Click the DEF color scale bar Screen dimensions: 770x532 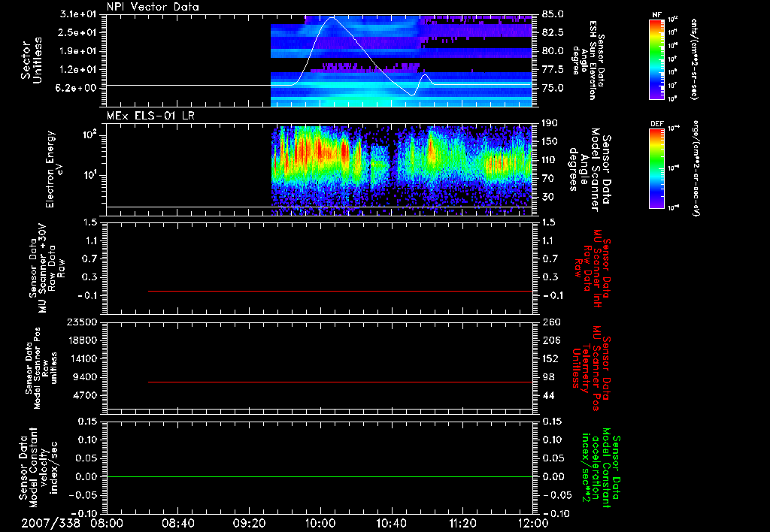coord(657,168)
